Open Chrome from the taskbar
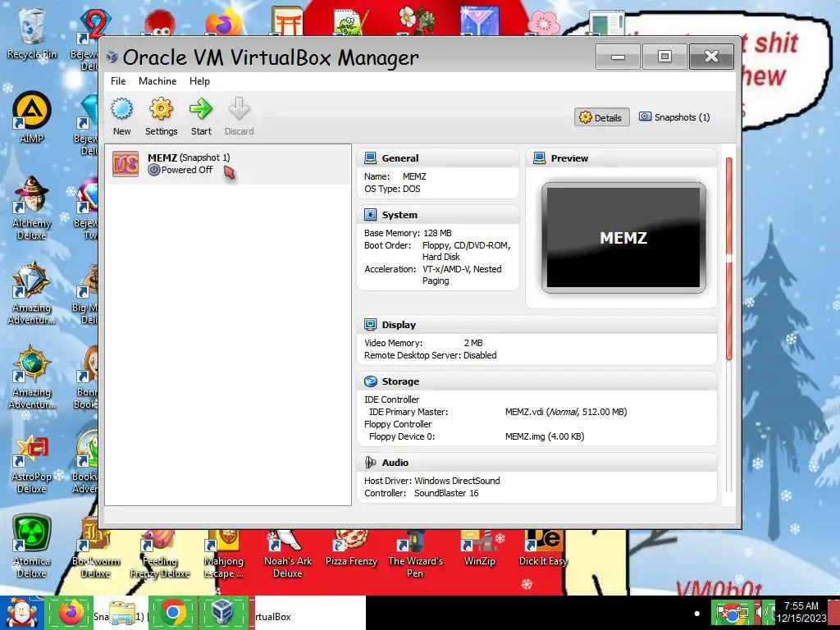Image resolution: width=840 pixels, height=630 pixels. (x=172, y=612)
